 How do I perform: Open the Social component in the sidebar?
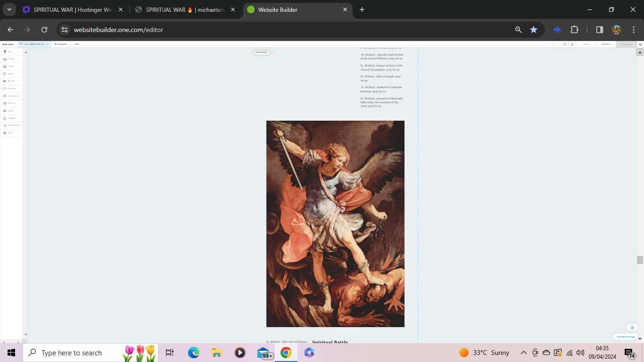[x=11, y=110]
